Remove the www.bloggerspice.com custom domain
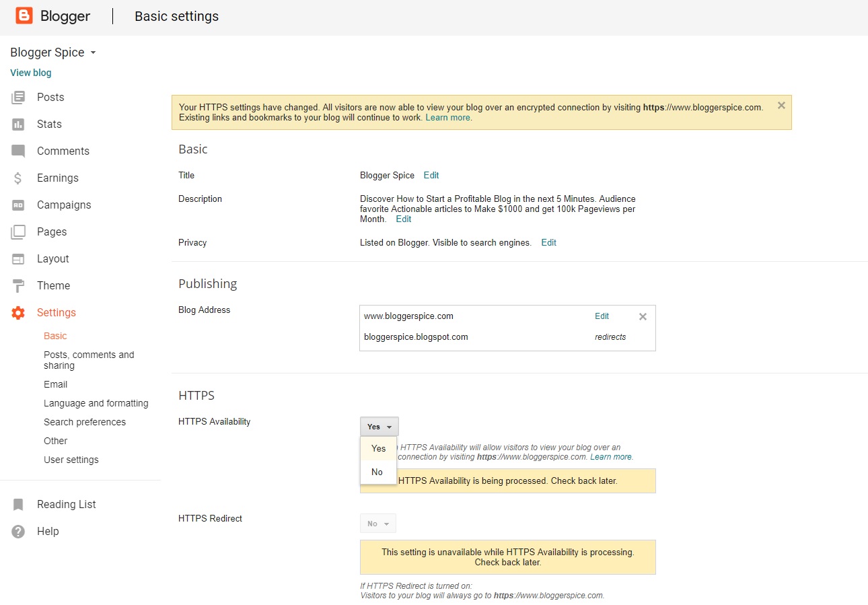Image resolution: width=868 pixels, height=605 pixels. (x=643, y=316)
